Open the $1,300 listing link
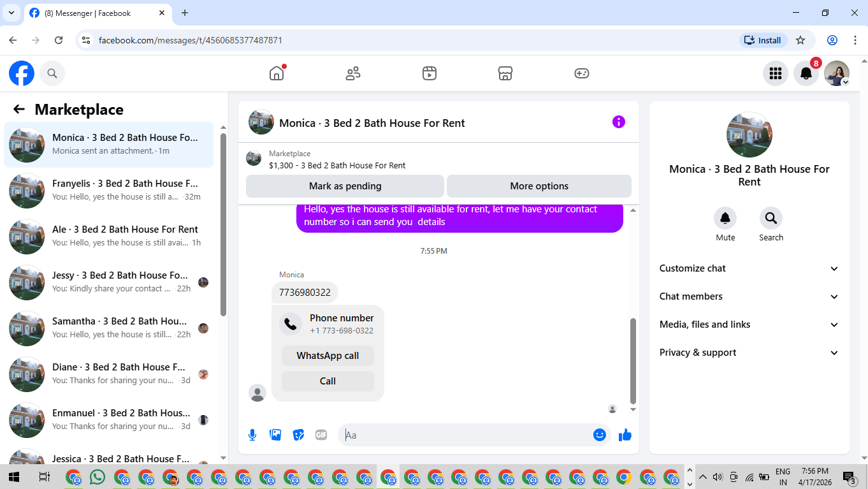The height and width of the screenshot is (489, 868). pyautogui.click(x=337, y=165)
